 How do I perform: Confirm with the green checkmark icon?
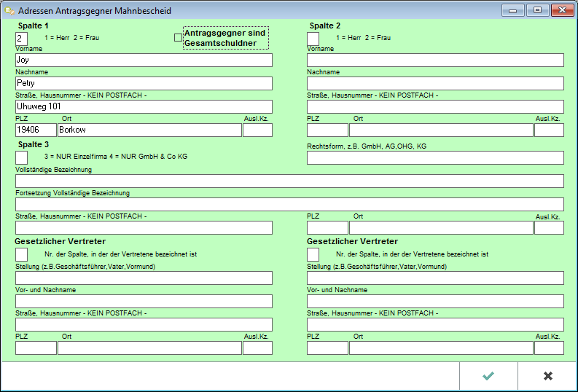488,376
